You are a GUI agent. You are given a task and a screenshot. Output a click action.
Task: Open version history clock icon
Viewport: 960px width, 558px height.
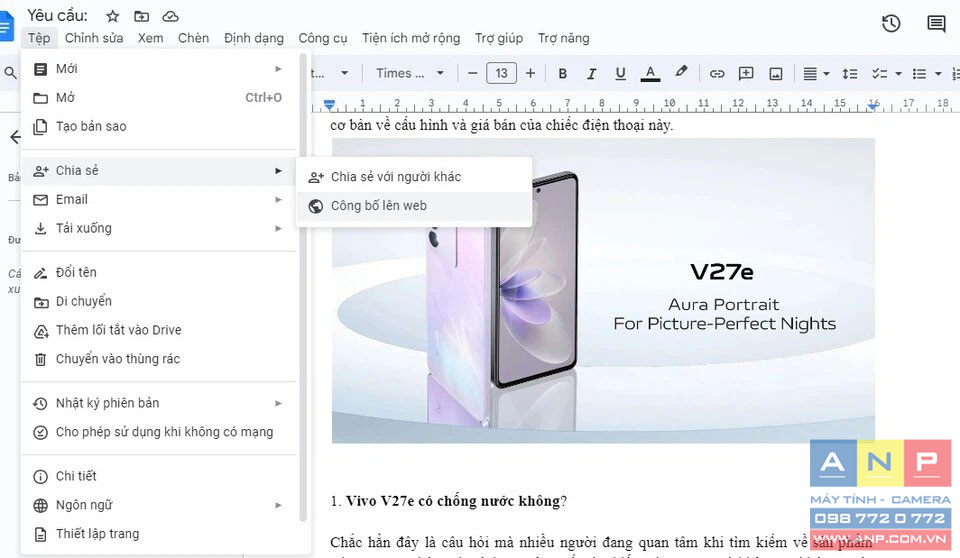click(x=891, y=24)
